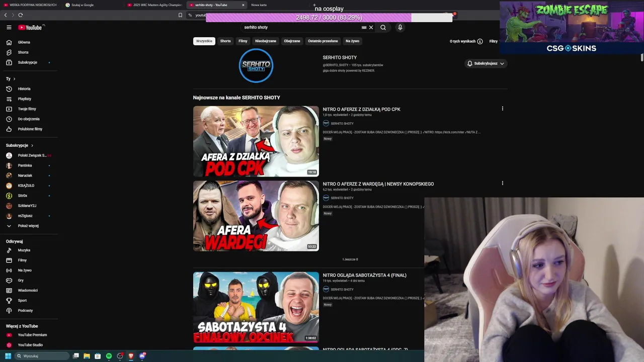Open YouTube Studio in the sidebar

(x=30, y=345)
